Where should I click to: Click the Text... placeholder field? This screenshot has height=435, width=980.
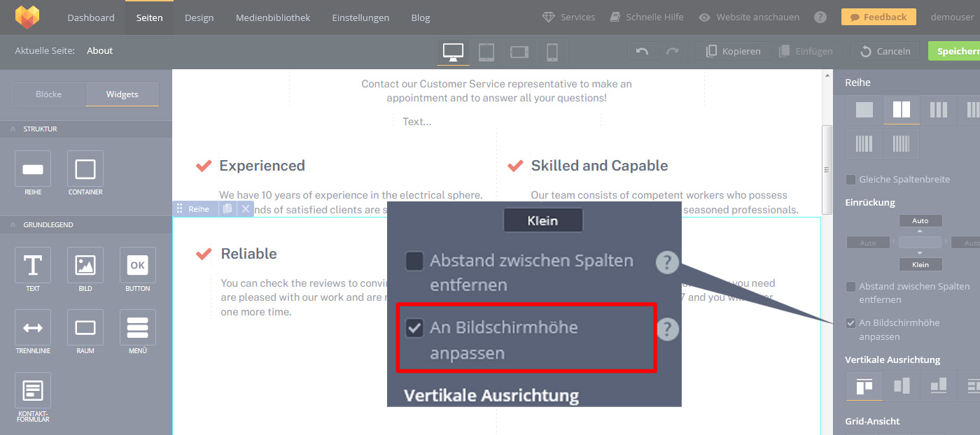point(416,122)
